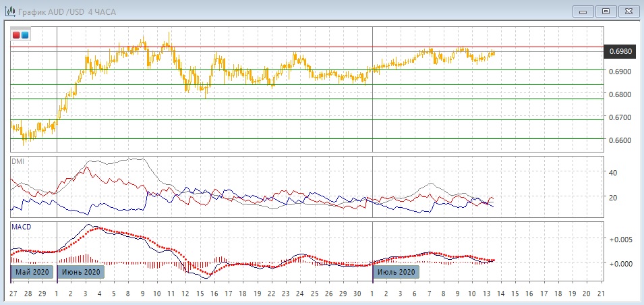The image size is (644, 305).
Task: Click date 21 on the time axis
Action: point(600,295)
